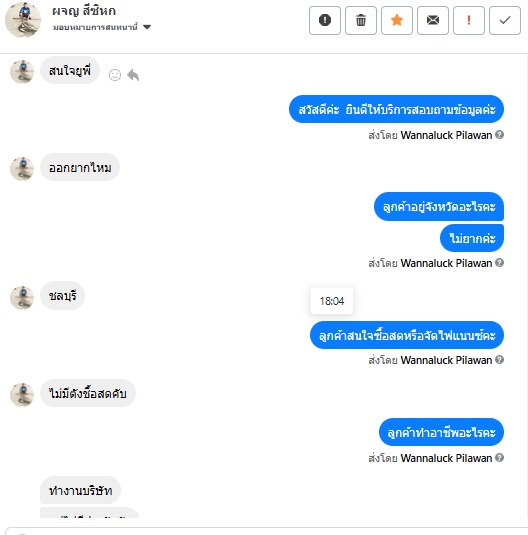Reply to the first message with the arrow icon
Screen dimensions: 528x535
coord(133,75)
